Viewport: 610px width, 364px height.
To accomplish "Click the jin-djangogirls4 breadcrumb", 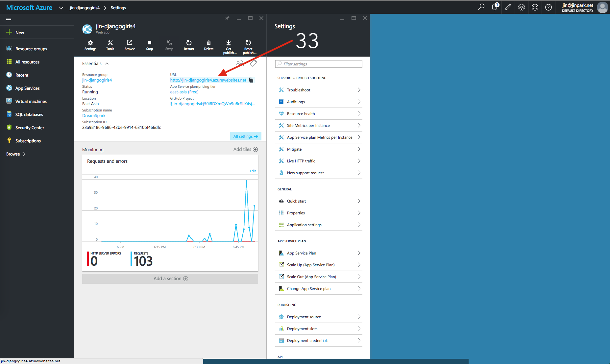I will [85, 8].
